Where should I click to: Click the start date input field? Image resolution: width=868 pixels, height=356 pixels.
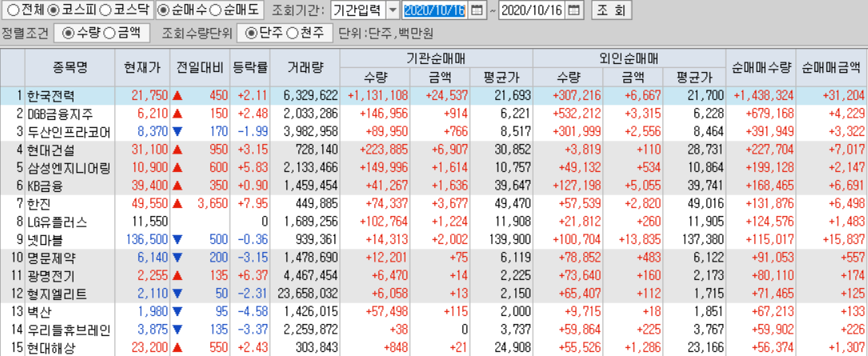(x=436, y=10)
